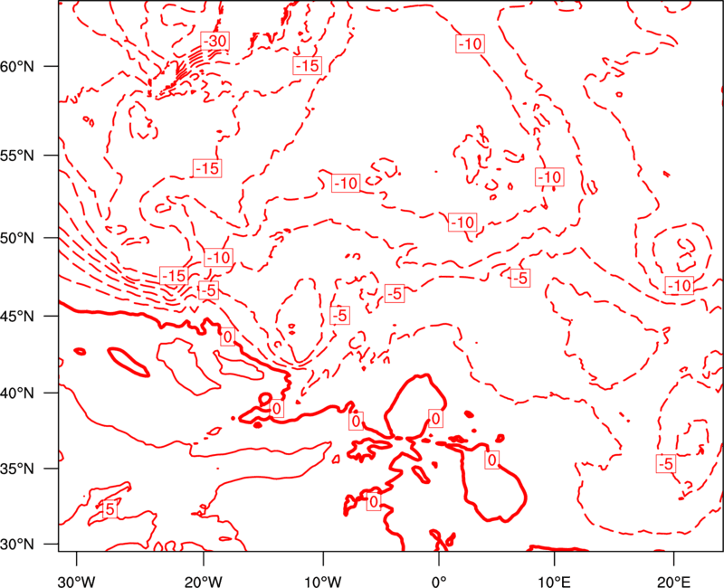Click the 10°W longitude axis label
The height and width of the screenshot is (588, 724).
click(x=323, y=581)
